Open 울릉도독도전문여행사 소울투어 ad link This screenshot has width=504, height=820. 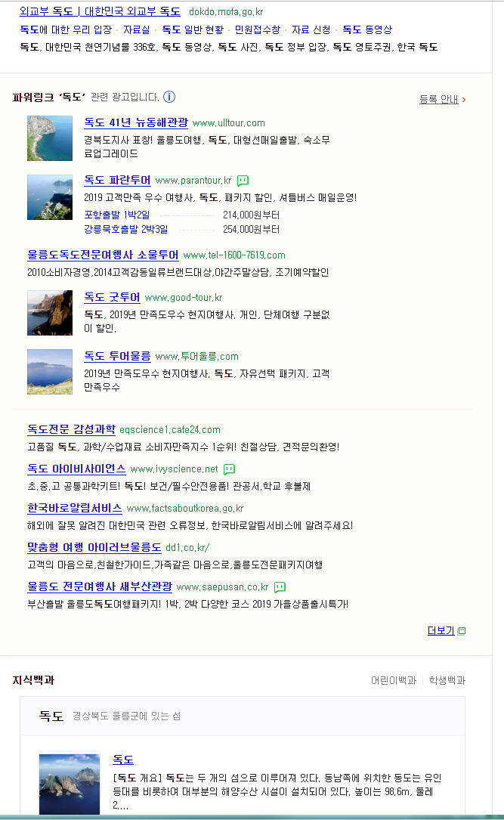pyautogui.click(x=103, y=255)
